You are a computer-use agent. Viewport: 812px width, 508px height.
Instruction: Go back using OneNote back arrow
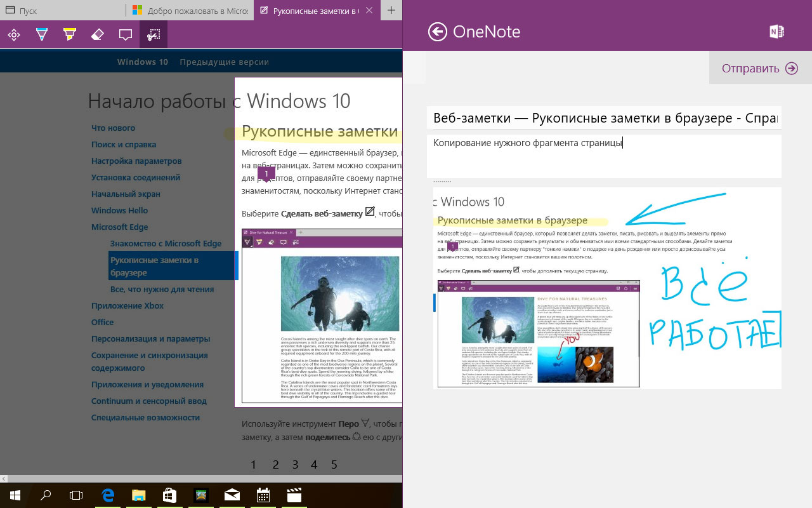(x=438, y=32)
